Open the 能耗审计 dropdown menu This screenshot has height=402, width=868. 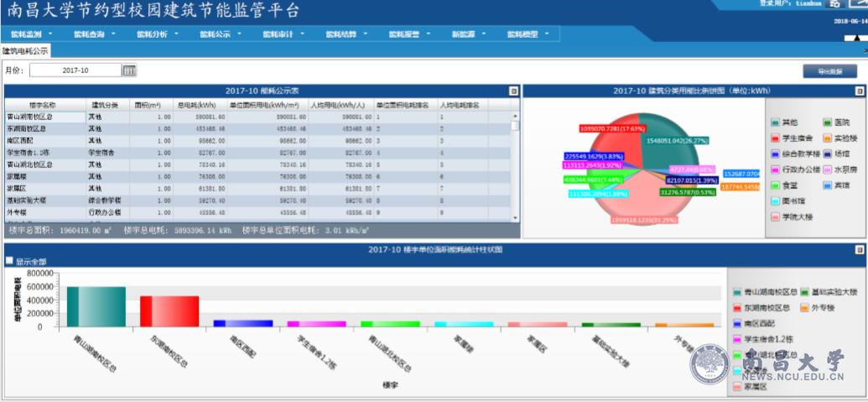[283, 34]
